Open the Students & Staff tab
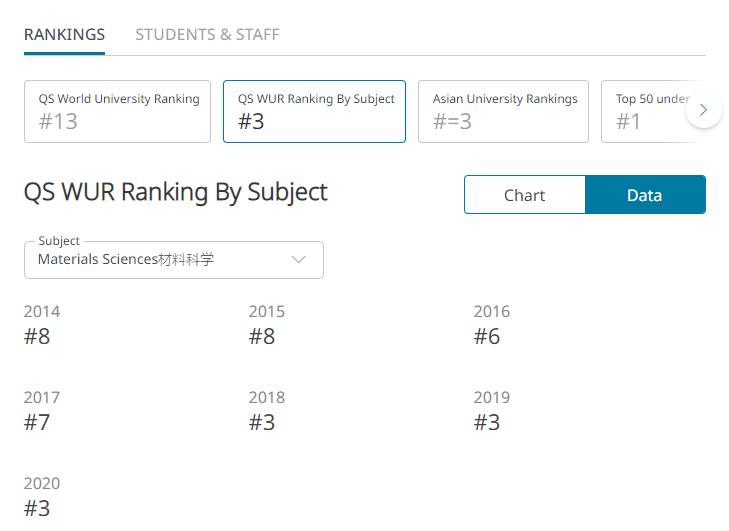The width and height of the screenshot is (729, 531). 207,34
